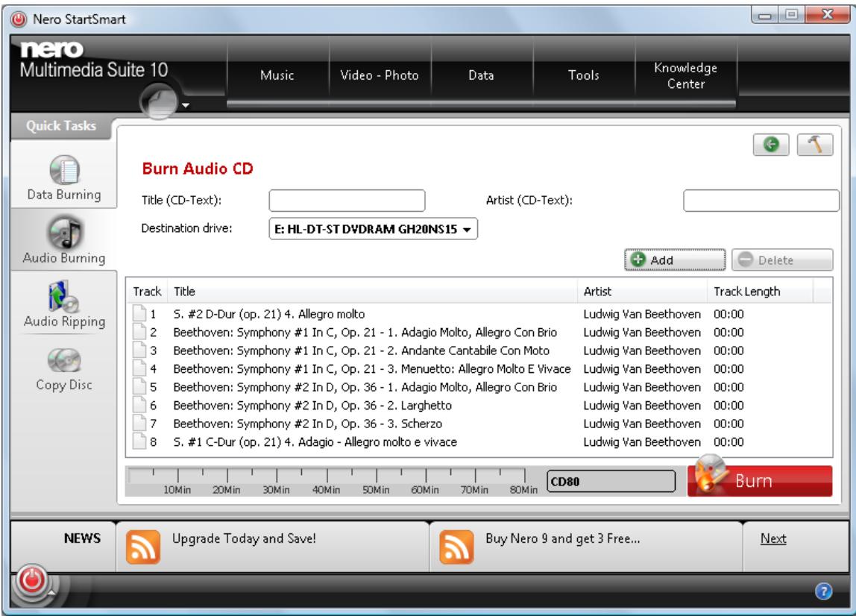Image resolution: width=856 pixels, height=616 pixels.
Task: Click the file icon of track 6
Action: point(139,405)
